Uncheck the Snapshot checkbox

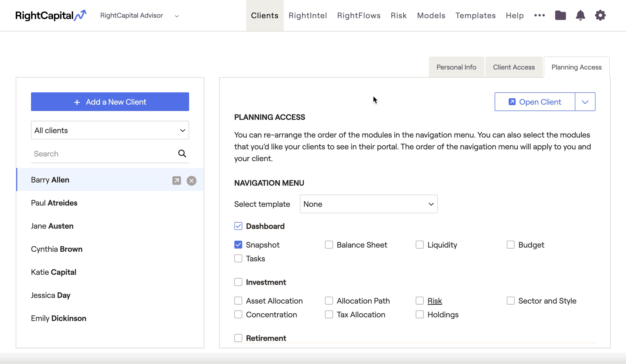pos(238,245)
